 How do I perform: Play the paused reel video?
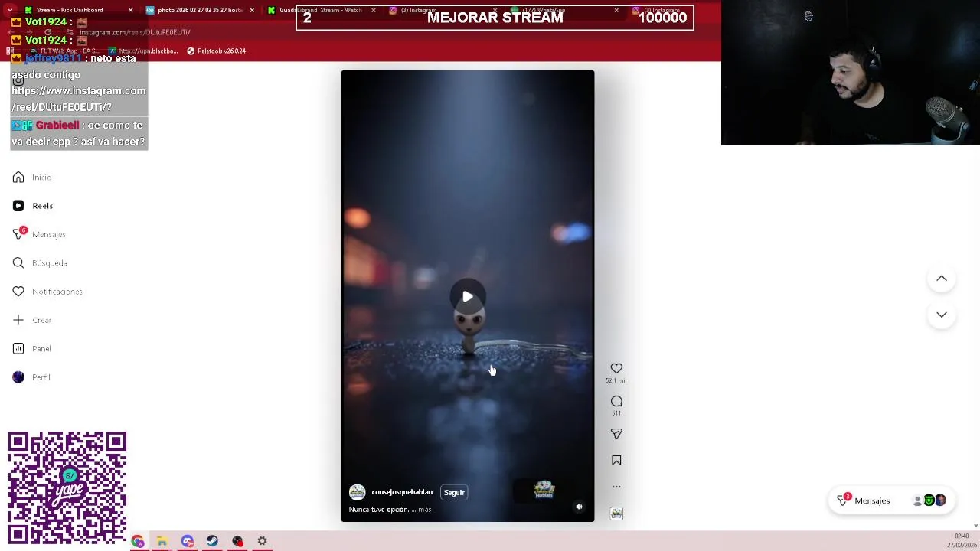tap(468, 297)
